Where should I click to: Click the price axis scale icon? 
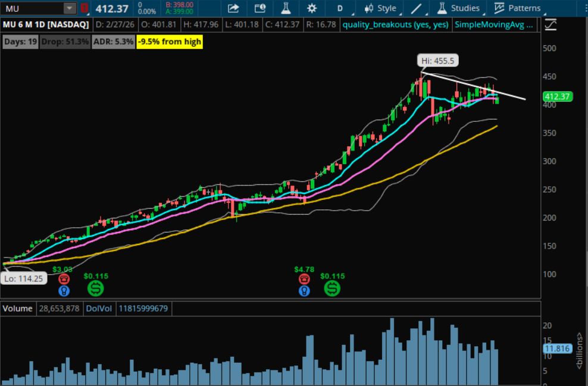point(551,24)
